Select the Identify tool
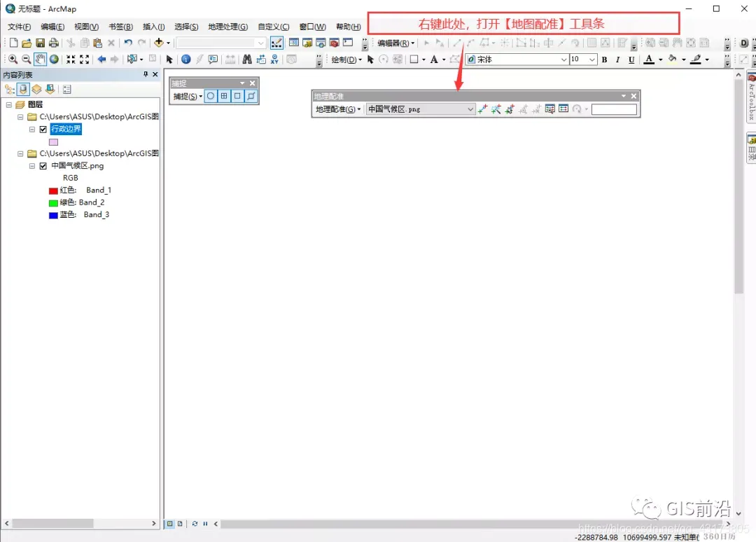756x542 pixels. pyautogui.click(x=185, y=59)
